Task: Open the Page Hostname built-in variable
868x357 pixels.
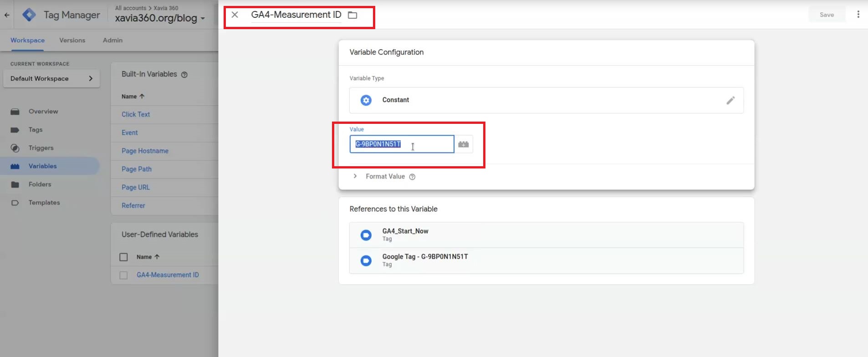Action: point(145,151)
